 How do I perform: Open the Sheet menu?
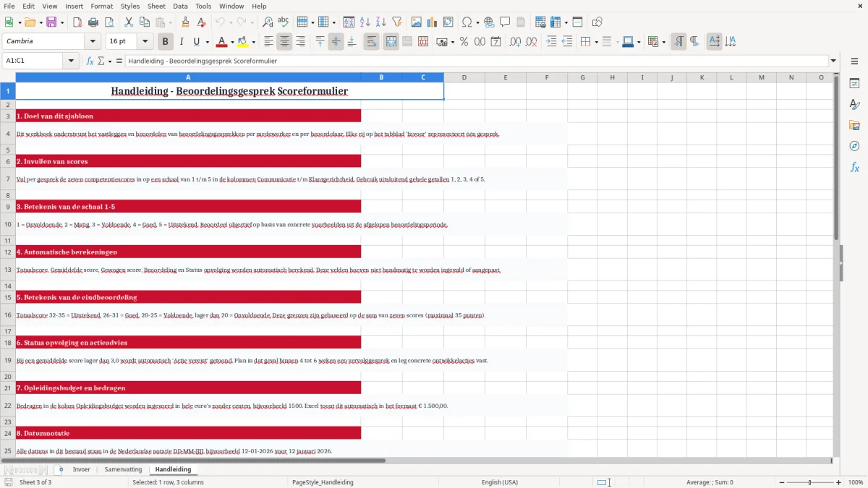click(x=156, y=6)
